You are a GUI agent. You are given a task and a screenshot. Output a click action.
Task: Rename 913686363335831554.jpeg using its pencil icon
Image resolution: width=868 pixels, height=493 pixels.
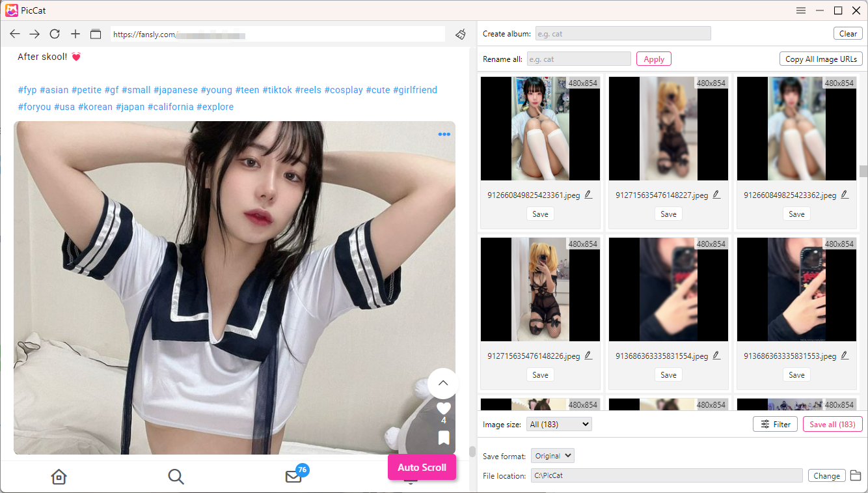[716, 355]
